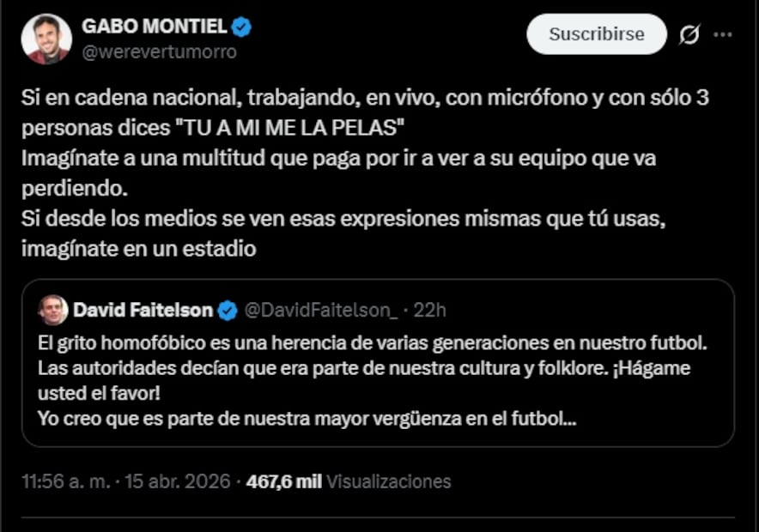The width and height of the screenshot is (759, 532).
Task: Select the GABO MONTIEL display name
Action: click(155, 26)
